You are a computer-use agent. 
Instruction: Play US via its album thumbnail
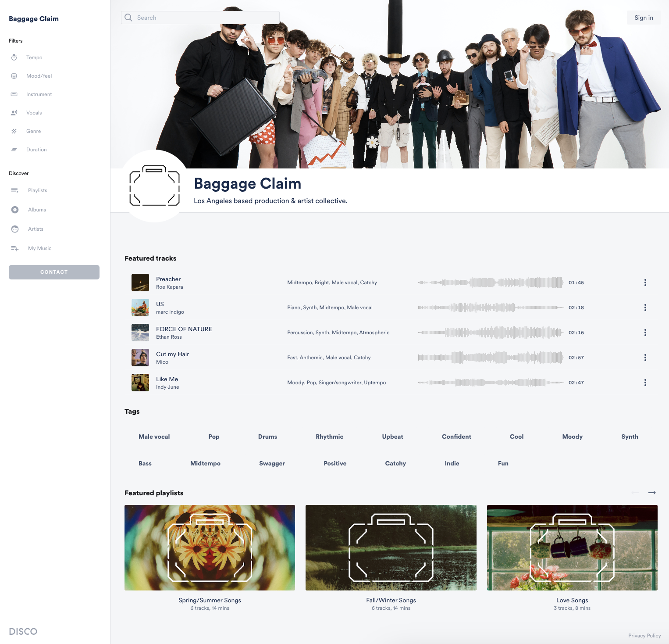click(140, 308)
